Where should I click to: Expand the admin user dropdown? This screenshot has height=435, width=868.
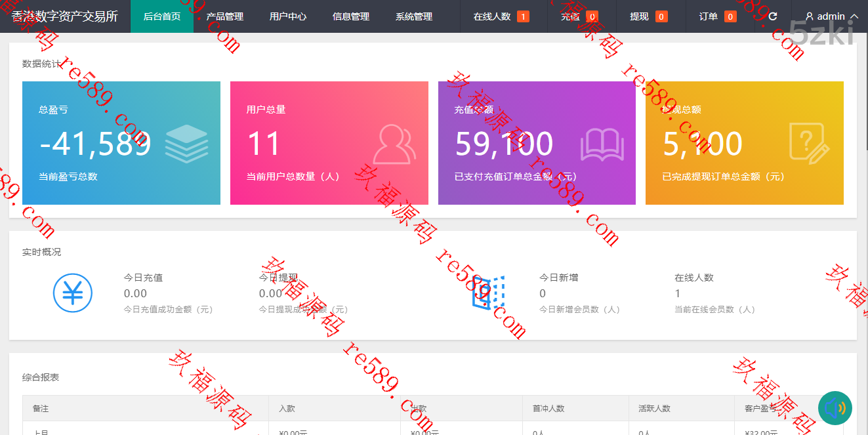831,16
